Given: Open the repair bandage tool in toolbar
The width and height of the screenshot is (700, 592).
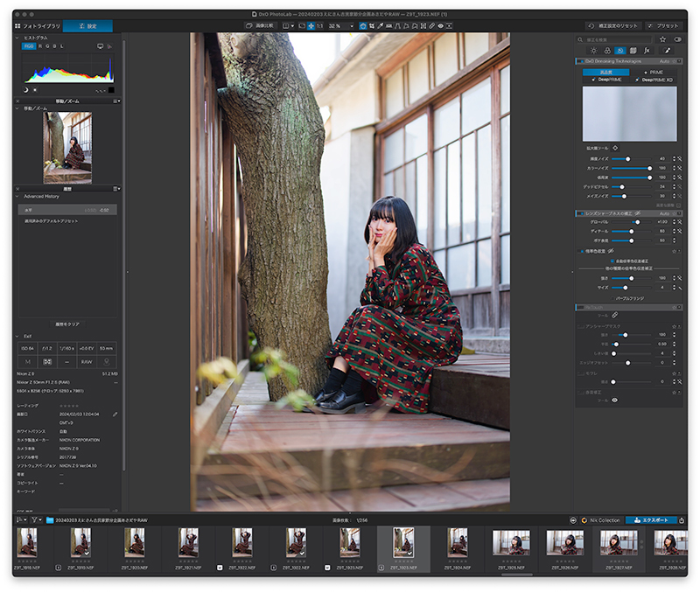Looking at the screenshot, I should 431,26.
